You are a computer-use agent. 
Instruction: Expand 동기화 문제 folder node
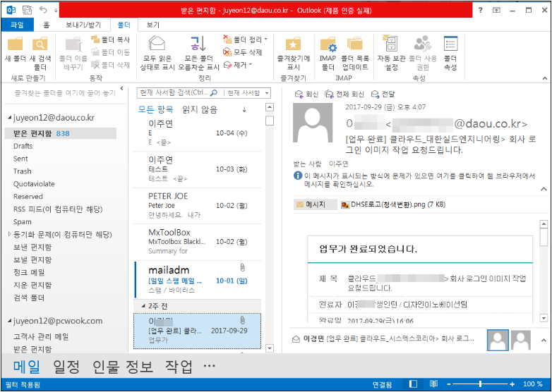[x=9, y=234]
